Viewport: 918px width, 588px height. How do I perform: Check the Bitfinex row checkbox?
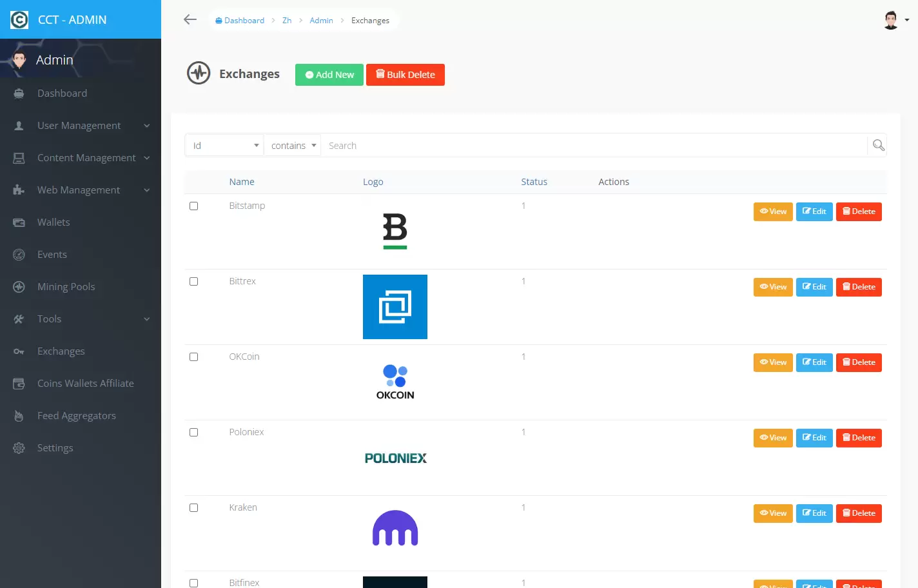(x=193, y=583)
